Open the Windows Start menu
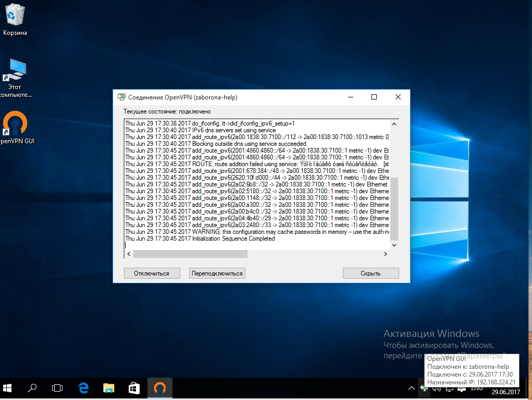532x400 pixels. (x=8, y=388)
